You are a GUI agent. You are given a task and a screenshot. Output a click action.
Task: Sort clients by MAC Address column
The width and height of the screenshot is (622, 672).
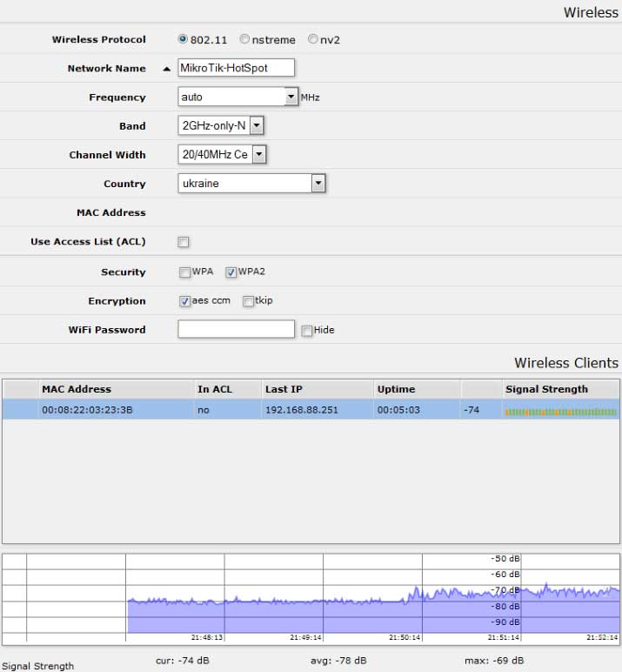[77, 389]
